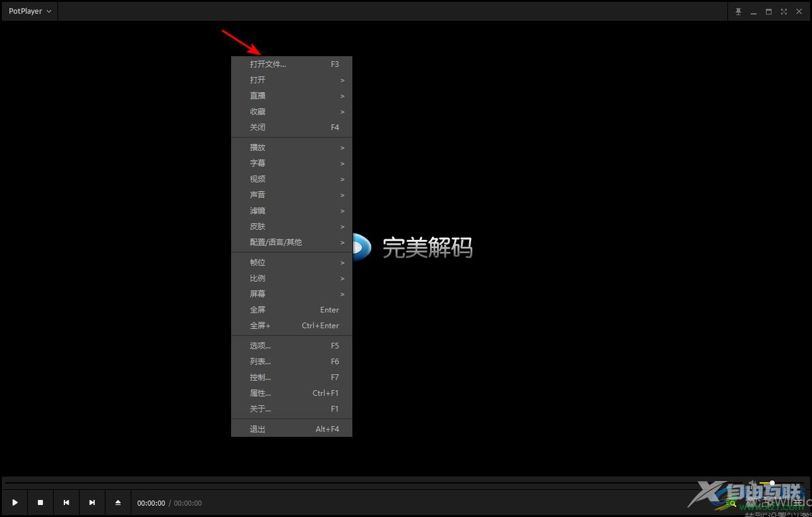Click the eject/open file icon

pyautogui.click(x=118, y=502)
